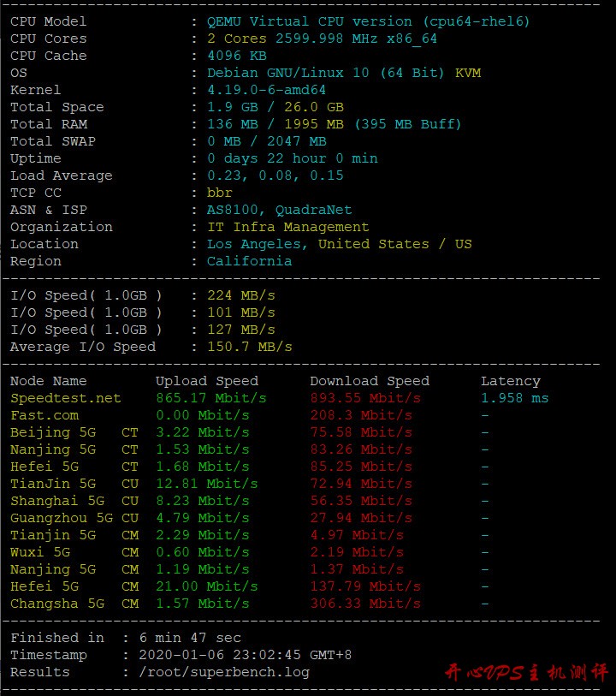
Task: Click the Speedtest.net upload speed 865.17 Mbit/s
Action: [211, 398]
